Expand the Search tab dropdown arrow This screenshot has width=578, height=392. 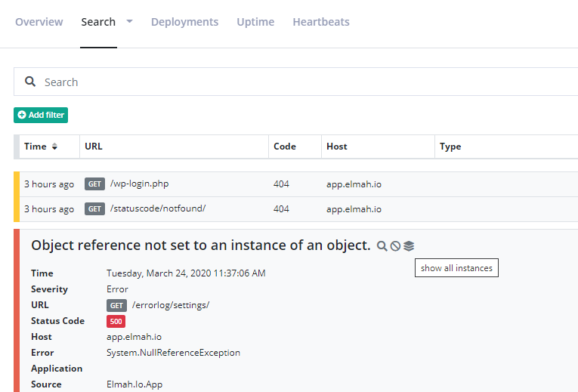tap(129, 21)
